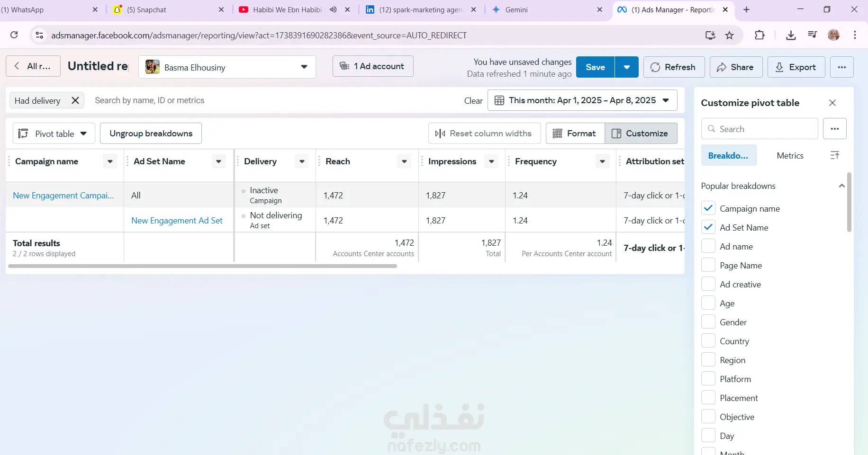Go back using the All reports arrow

point(33,66)
